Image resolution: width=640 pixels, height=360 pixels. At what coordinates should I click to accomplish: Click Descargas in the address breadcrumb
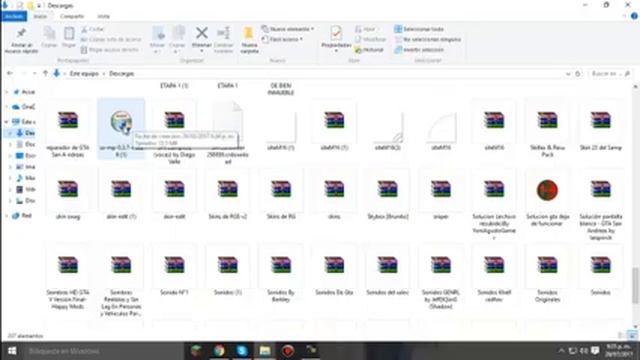tap(122, 74)
